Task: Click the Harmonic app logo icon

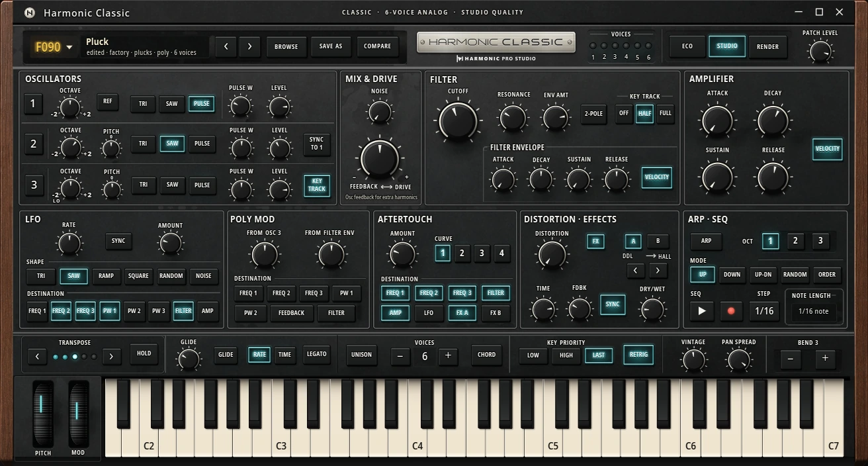Action: click(x=30, y=13)
